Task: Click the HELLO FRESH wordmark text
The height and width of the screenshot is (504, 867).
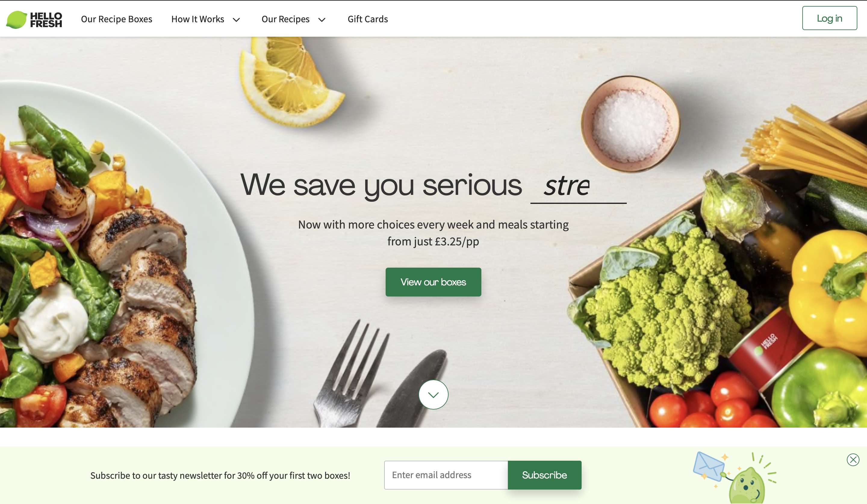Action: pyautogui.click(x=46, y=20)
